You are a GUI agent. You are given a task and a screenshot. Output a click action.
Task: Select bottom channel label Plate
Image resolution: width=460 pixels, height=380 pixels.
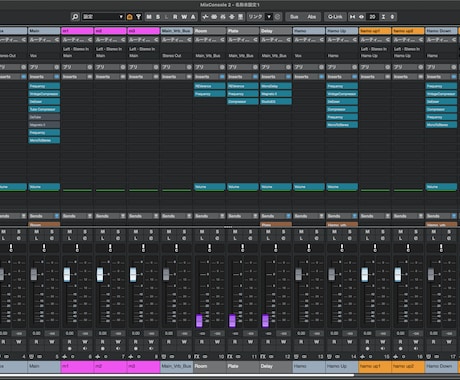click(x=243, y=366)
